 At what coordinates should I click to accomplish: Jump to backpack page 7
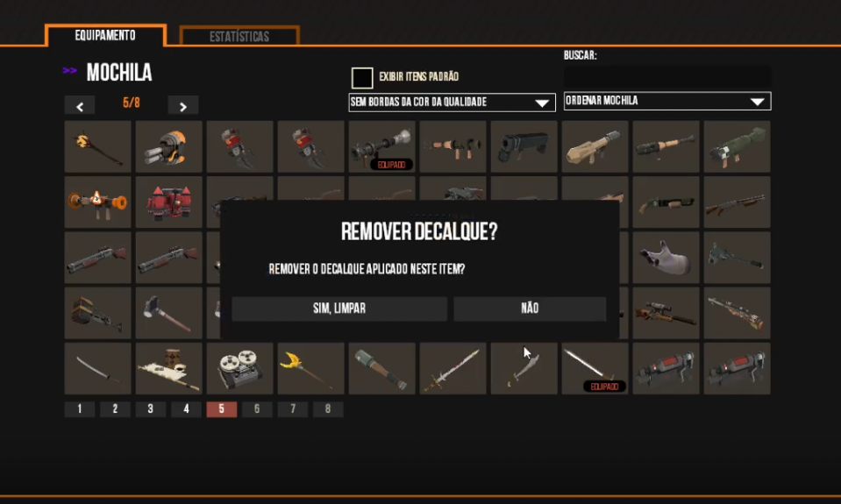pyautogui.click(x=292, y=409)
